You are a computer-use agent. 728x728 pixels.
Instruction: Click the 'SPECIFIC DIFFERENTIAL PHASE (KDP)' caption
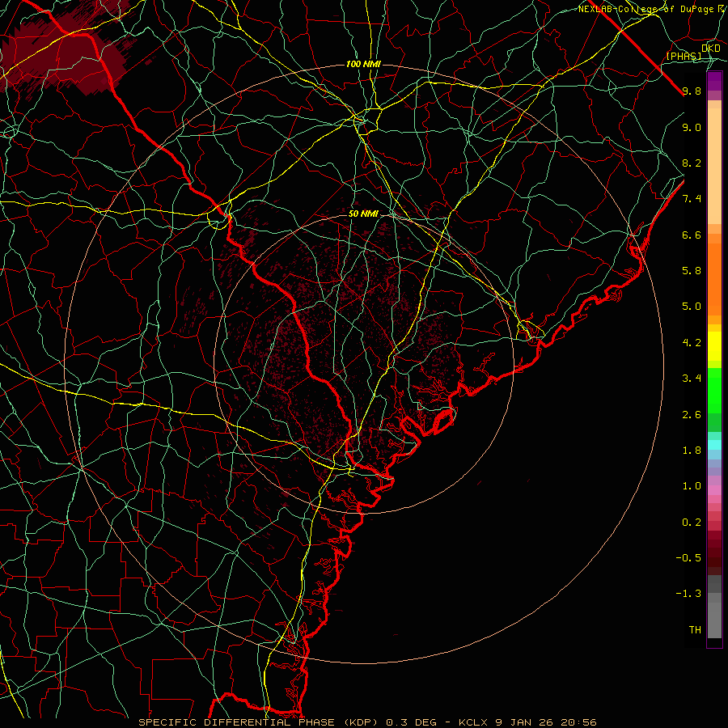click(x=260, y=722)
